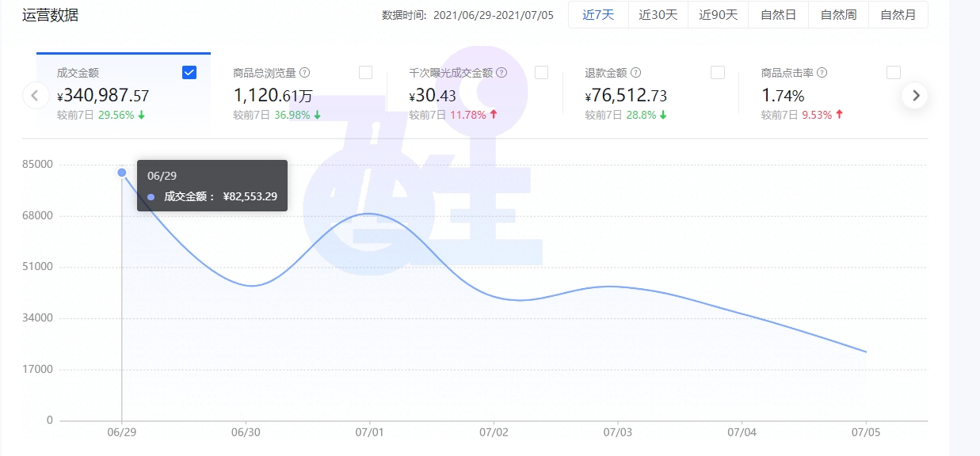980x456 pixels.
Task: Click the red up arrow next to 11.78%
Action: point(492,114)
